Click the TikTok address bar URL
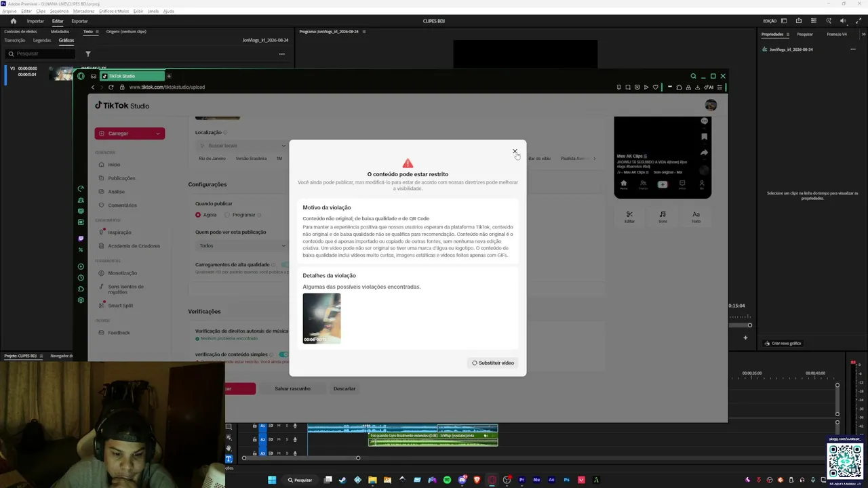This screenshot has width=868, height=488. [167, 87]
